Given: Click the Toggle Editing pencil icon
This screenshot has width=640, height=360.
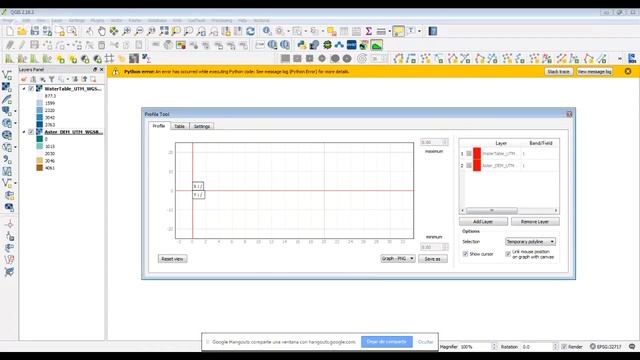Looking at the screenshot, I should pyautogui.click(x=22, y=45).
